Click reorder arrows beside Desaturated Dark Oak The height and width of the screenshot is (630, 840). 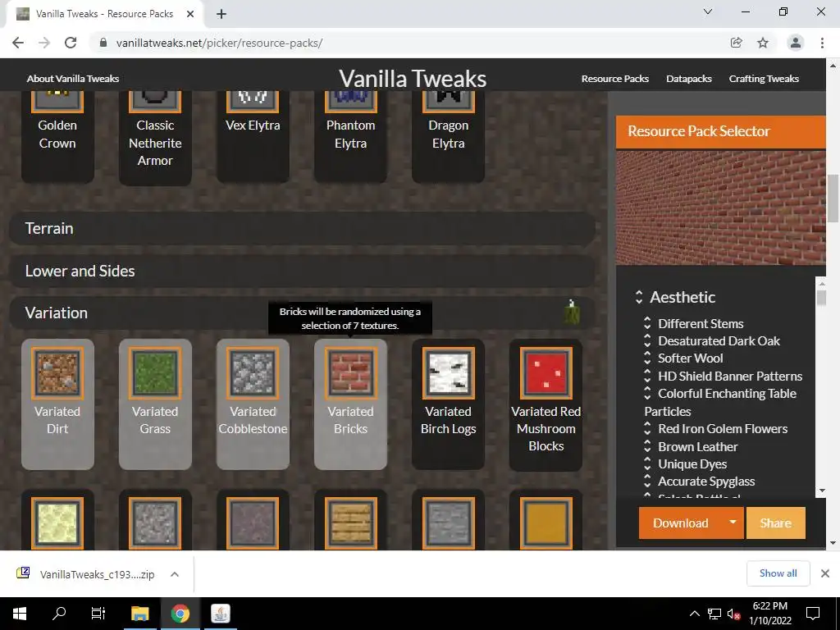[647, 340]
